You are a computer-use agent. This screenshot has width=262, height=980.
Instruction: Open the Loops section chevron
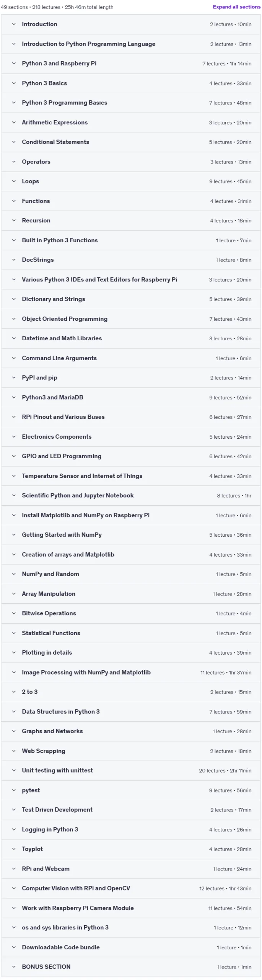(x=14, y=181)
